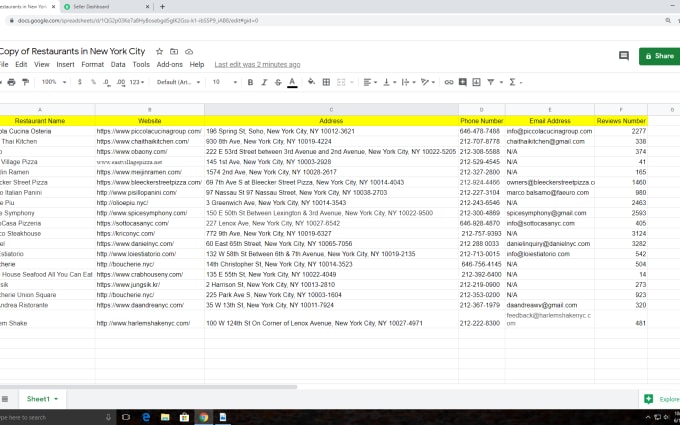Viewport: 680px width, 425px height.
Task: Open the Sheet1 tab dropdown arrow
Action: (56, 399)
